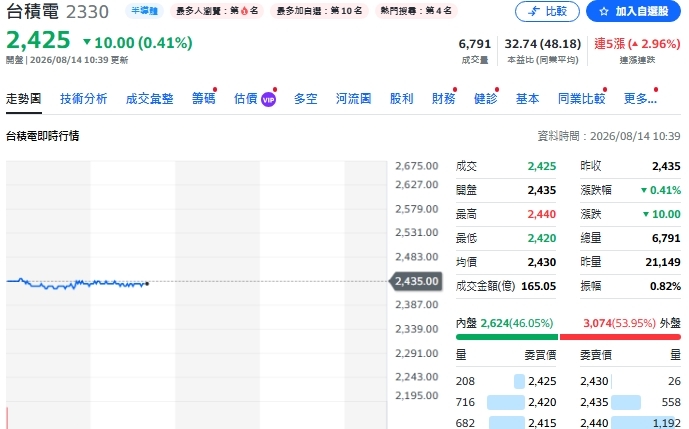The width and height of the screenshot is (689, 429).
Task: Click the 熱門搜尋 ranking badge
Action: point(416,11)
